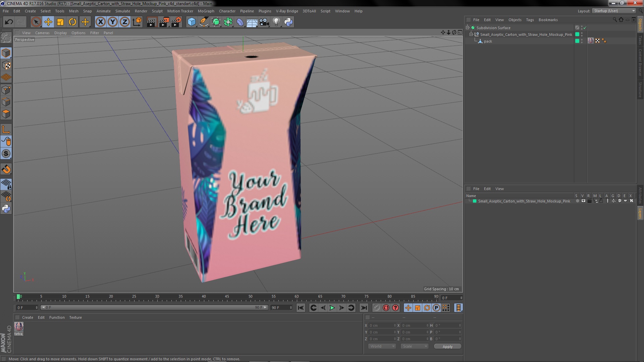
Task: Click the Light object icon
Action: click(x=276, y=22)
